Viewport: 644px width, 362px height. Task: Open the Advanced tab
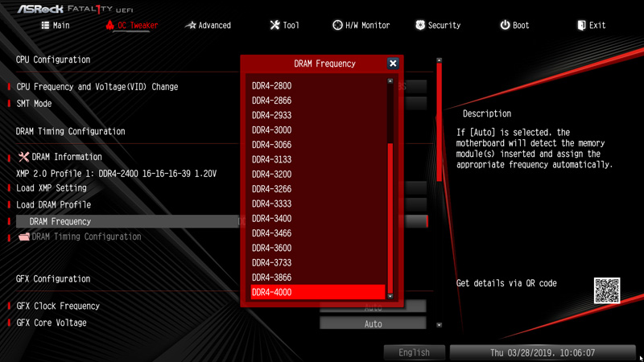click(x=208, y=26)
